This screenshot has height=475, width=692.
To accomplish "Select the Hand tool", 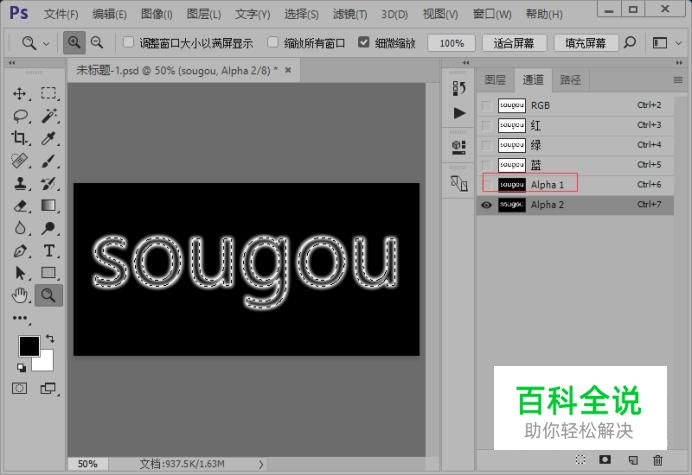I will (x=19, y=295).
